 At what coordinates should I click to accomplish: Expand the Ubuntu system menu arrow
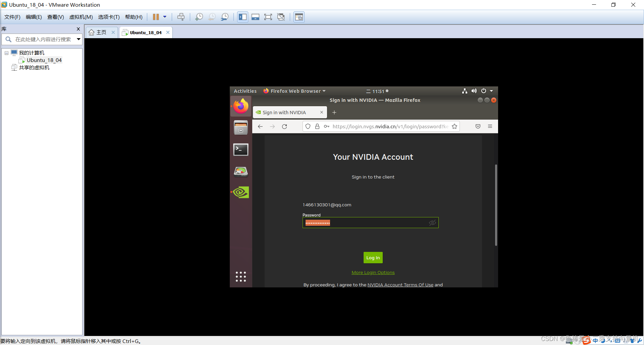point(491,91)
